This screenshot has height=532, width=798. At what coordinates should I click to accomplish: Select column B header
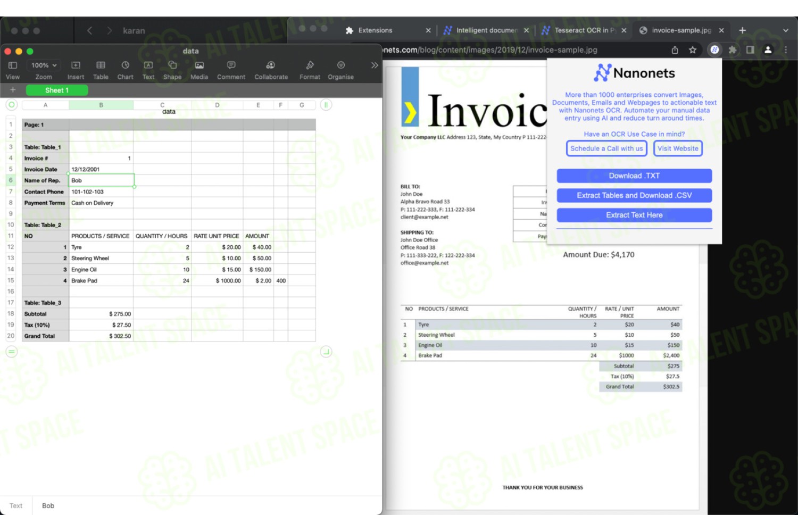(x=101, y=105)
